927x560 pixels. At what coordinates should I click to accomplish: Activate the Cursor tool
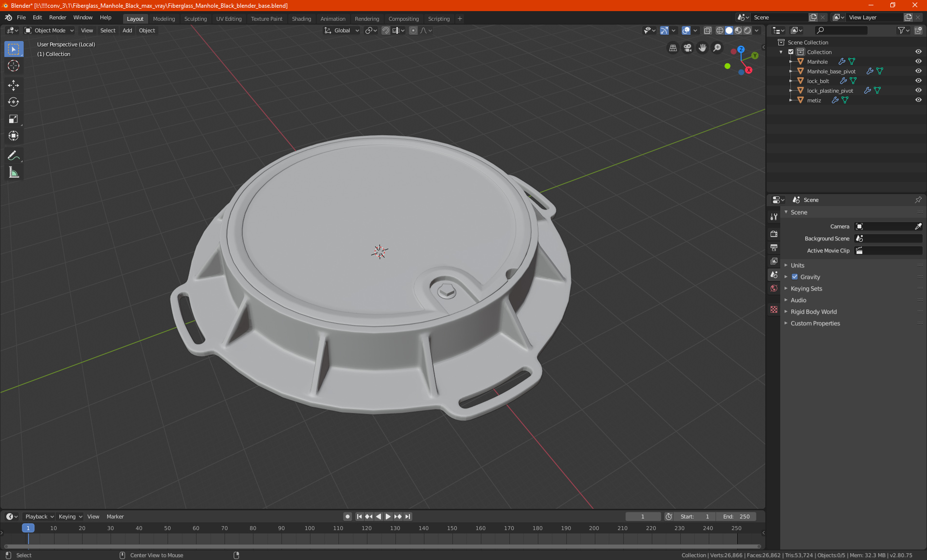click(14, 66)
